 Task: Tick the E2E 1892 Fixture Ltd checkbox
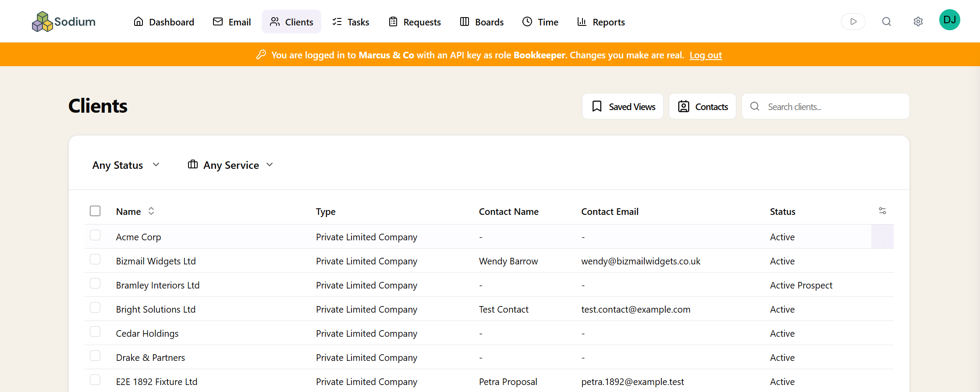pyautogui.click(x=95, y=380)
